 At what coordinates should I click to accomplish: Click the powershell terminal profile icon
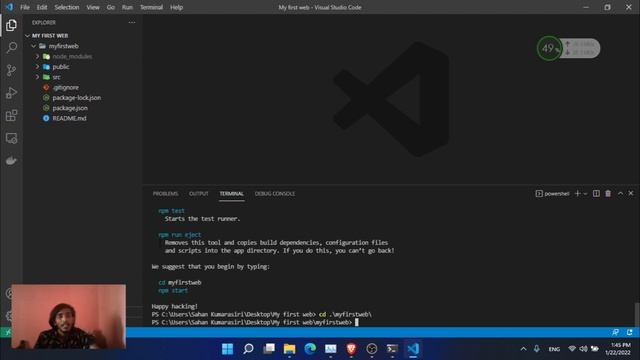coord(539,193)
